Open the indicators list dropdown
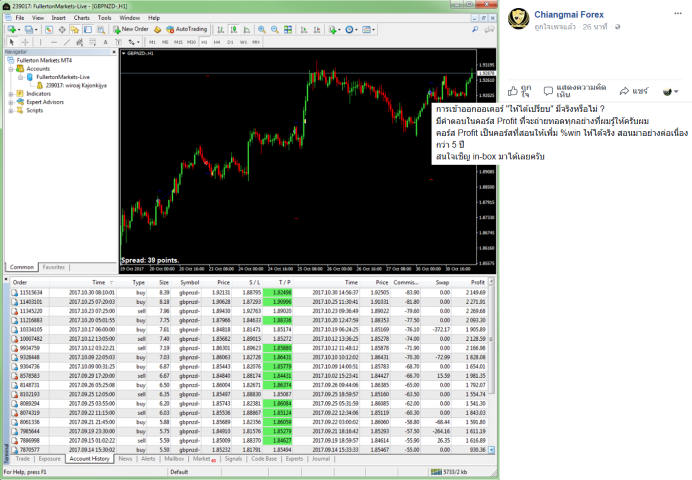The image size is (692, 480). (x=334, y=30)
